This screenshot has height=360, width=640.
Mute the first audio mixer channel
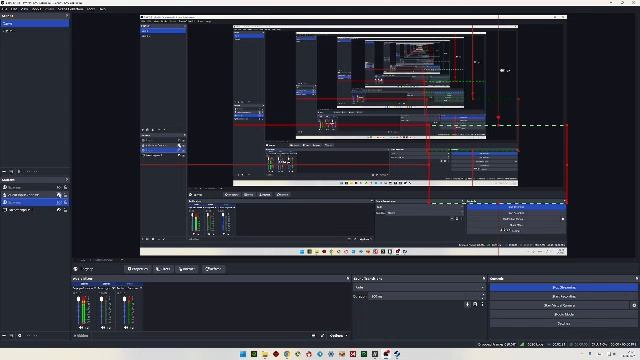81,327
